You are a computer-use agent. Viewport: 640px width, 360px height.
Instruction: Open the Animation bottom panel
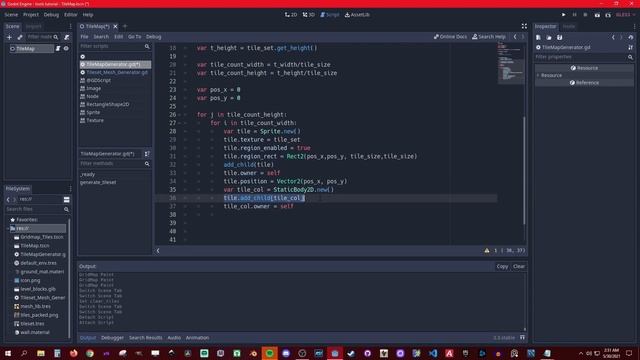[x=197, y=338]
